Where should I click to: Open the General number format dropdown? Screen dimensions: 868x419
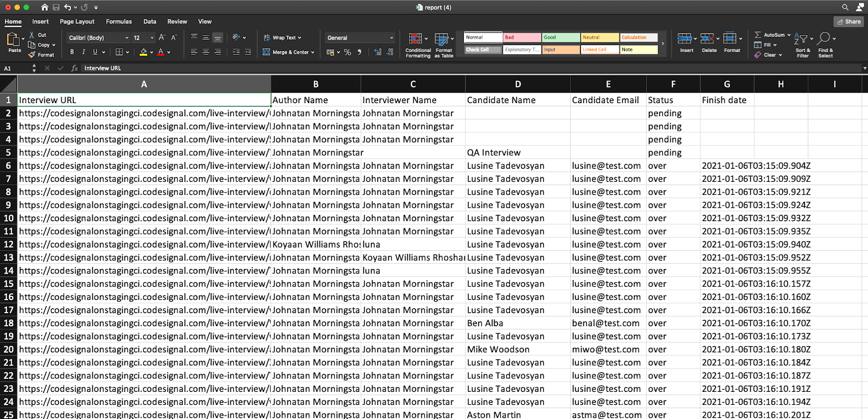click(360, 37)
